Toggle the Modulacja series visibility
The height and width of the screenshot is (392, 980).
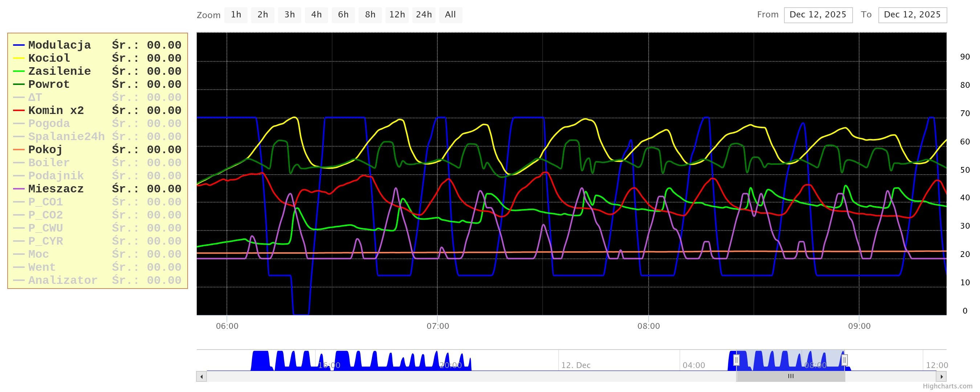point(60,45)
